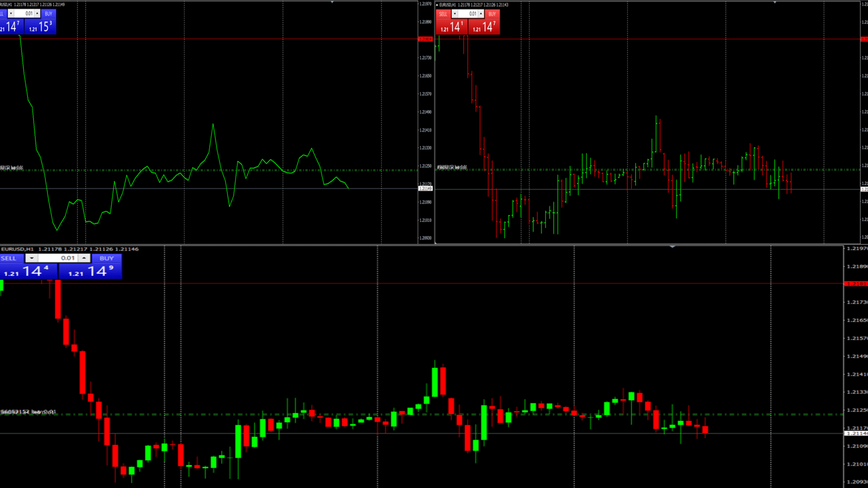Viewport: 868px width, 488px height.
Task: Click the SELL button on the bottom EURUSD chart
Action: 8,258
